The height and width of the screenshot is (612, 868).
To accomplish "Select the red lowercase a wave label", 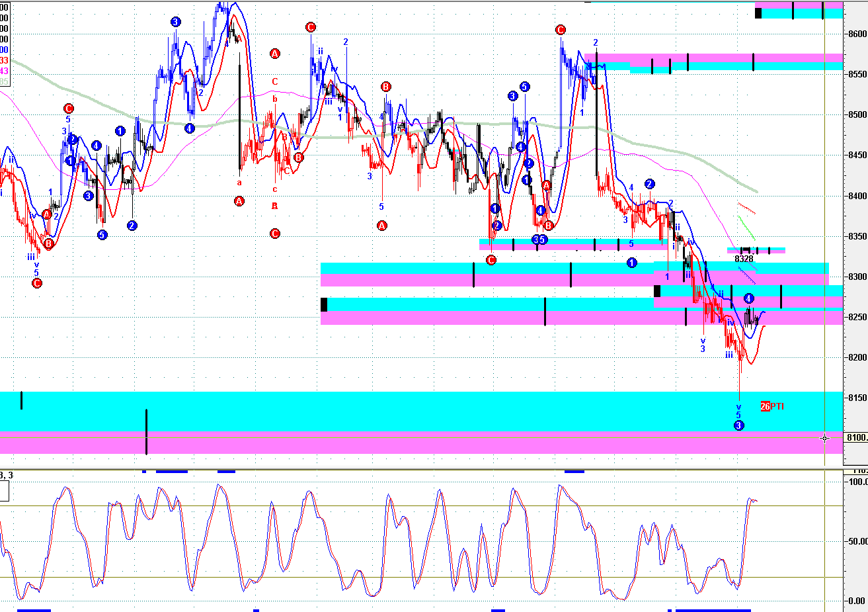I will pyautogui.click(x=239, y=183).
